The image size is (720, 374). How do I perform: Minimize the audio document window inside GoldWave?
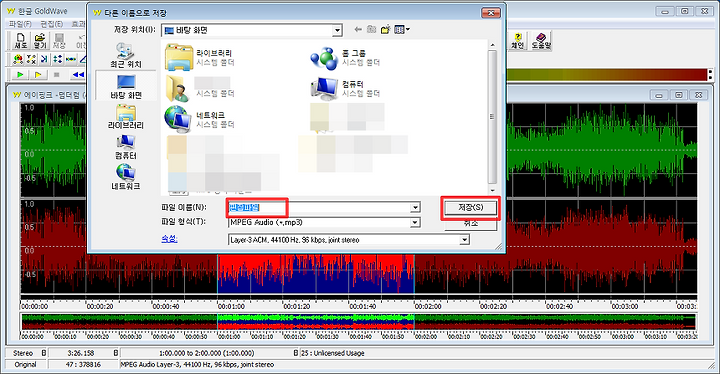point(659,95)
